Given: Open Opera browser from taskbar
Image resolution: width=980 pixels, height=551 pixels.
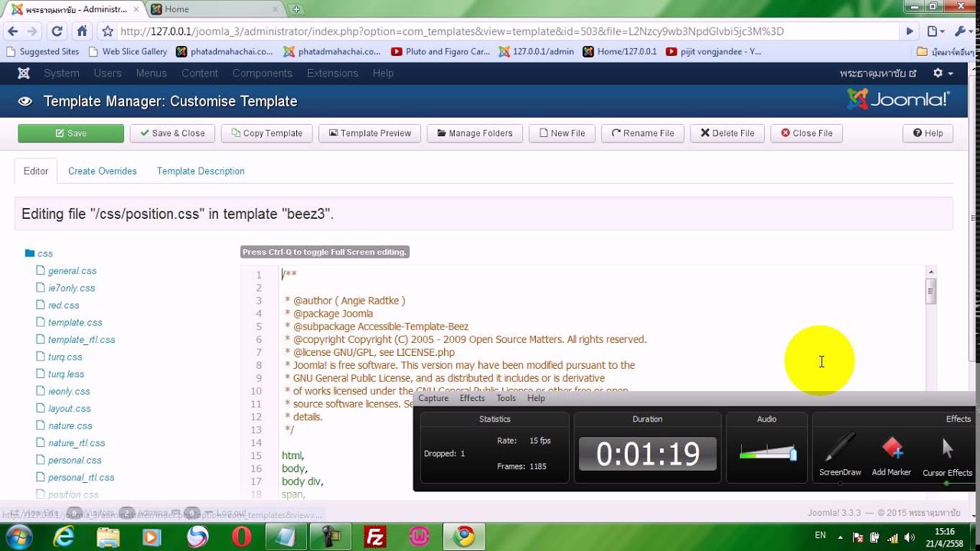Looking at the screenshot, I should [x=241, y=537].
